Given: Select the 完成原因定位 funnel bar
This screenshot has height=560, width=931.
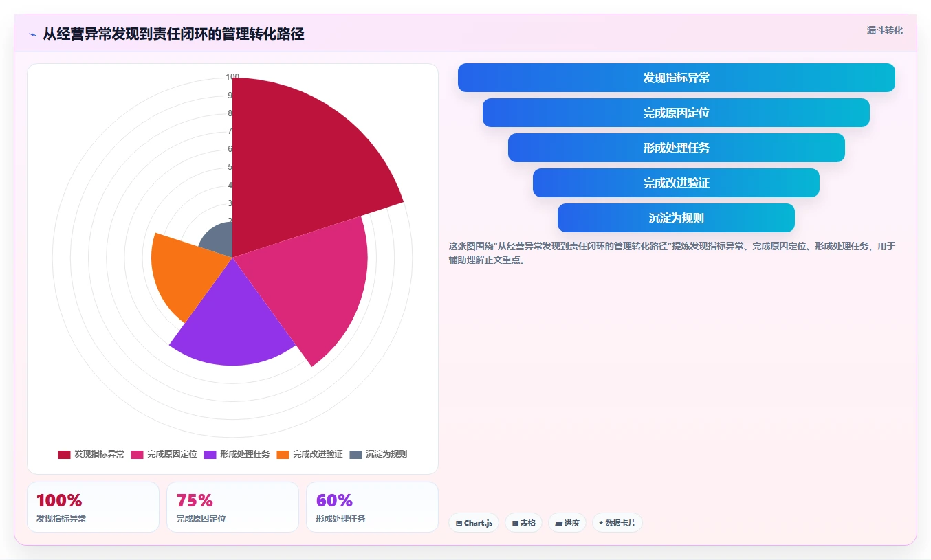Looking at the screenshot, I should 676,113.
